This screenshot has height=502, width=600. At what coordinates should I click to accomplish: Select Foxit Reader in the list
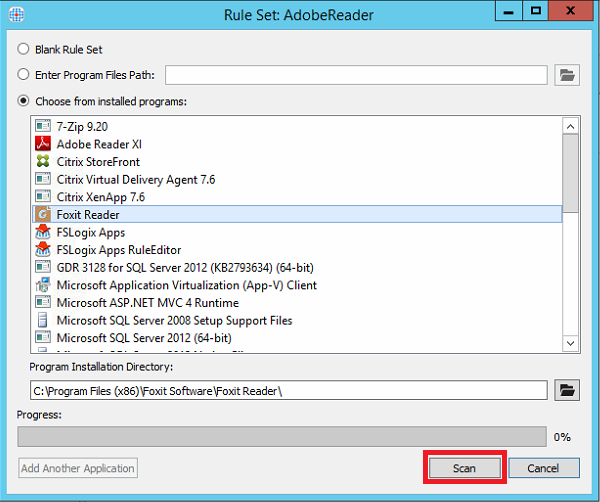click(297, 214)
